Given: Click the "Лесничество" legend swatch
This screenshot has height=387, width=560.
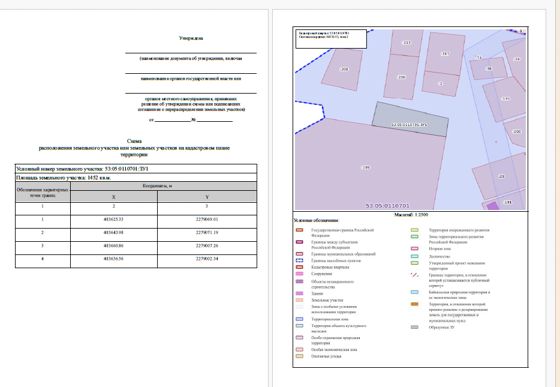Looking at the screenshot, I should click(414, 256).
